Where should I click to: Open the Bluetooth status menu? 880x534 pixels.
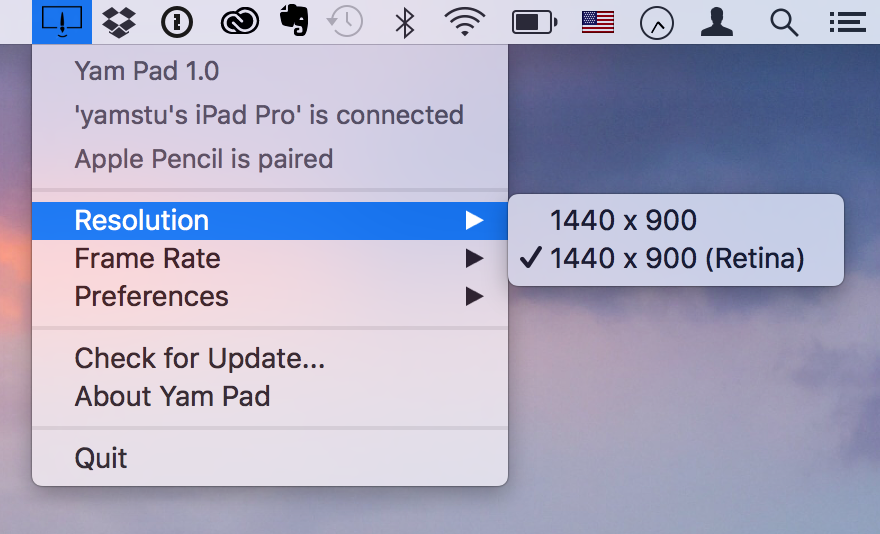405,22
